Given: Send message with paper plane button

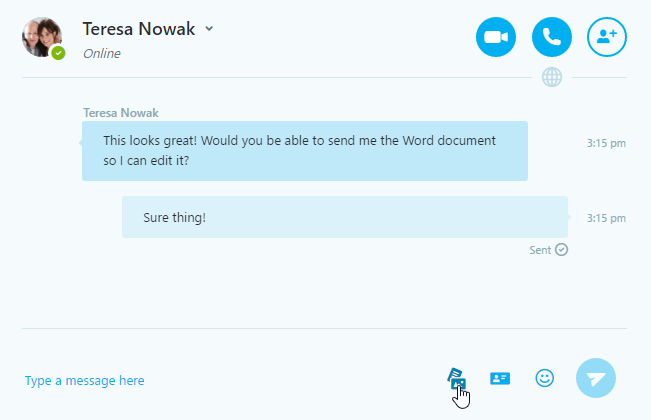Looking at the screenshot, I should [x=596, y=378].
